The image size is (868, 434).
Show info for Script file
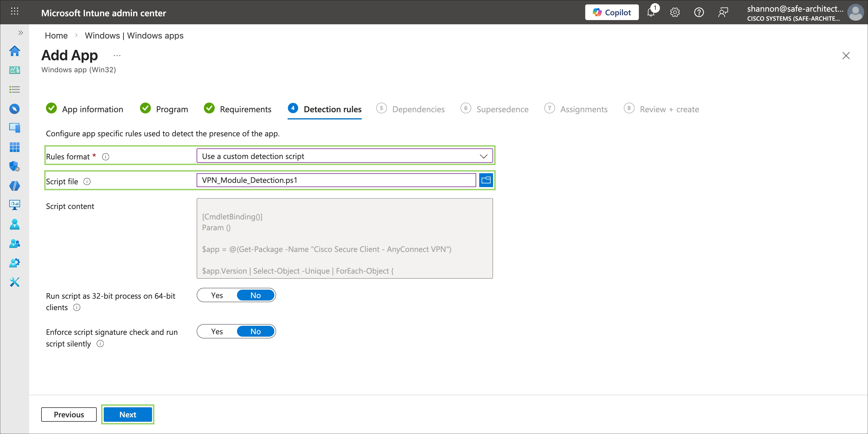tap(87, 182)
